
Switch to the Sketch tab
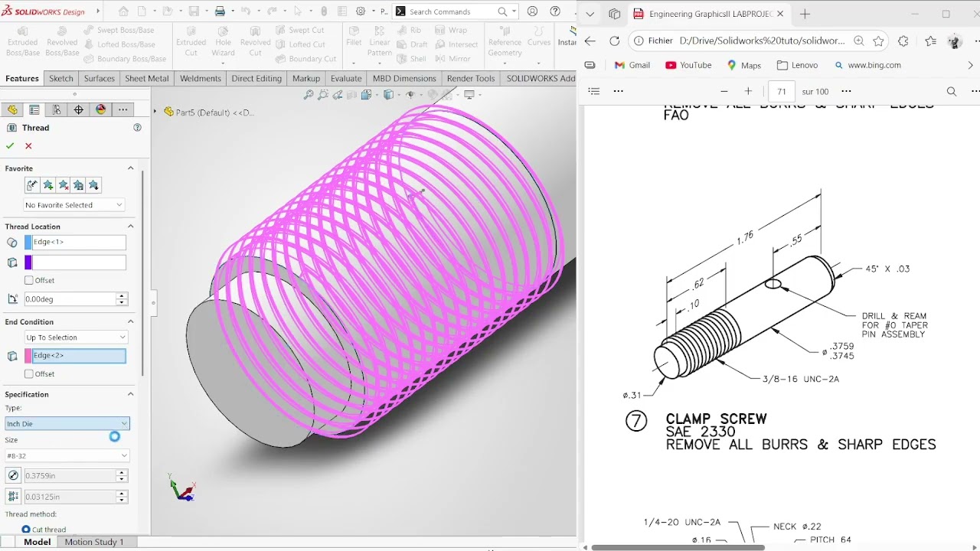point(61,78)
